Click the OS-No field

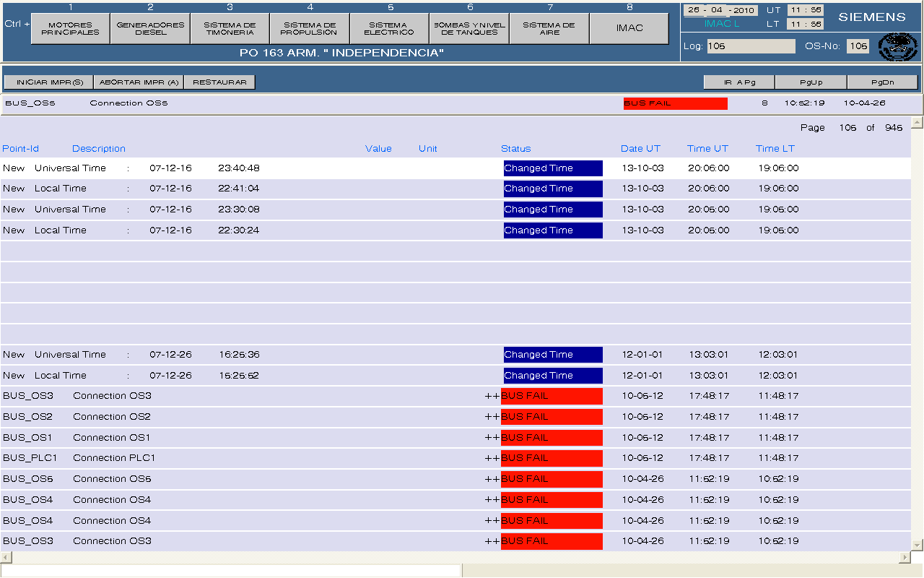pos(858,46)
